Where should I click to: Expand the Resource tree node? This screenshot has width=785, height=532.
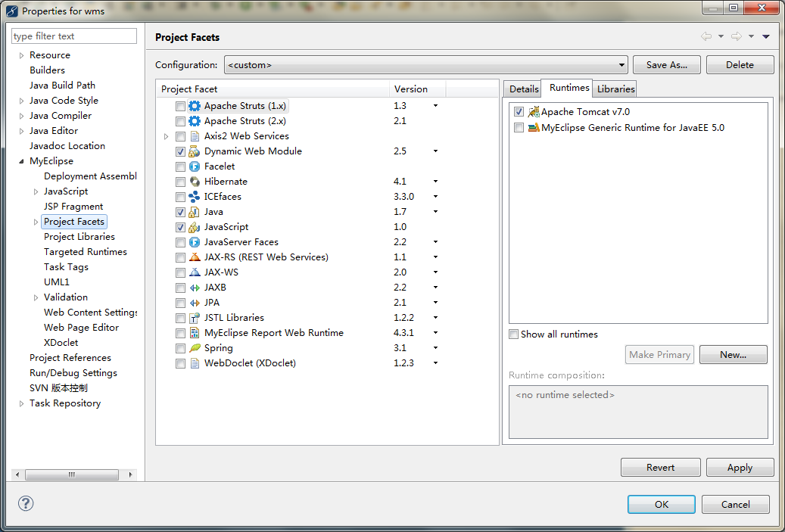point(21,55)
